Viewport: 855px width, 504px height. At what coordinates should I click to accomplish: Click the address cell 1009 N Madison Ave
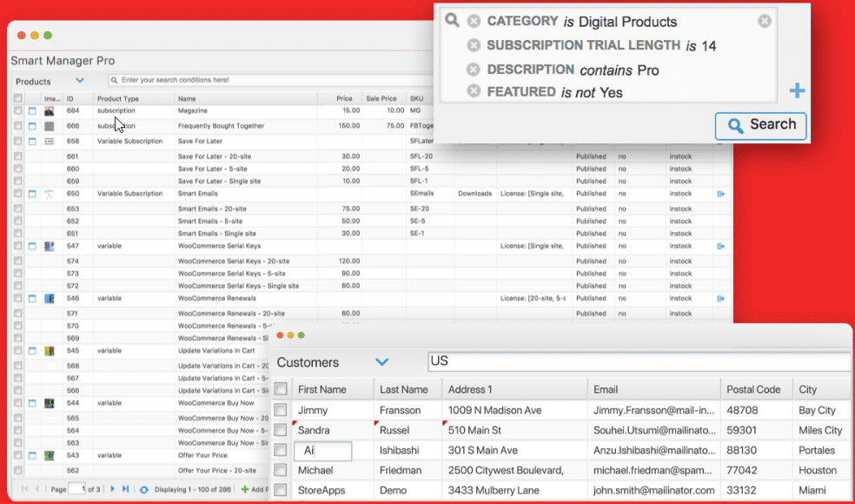(x=494, y=410)
